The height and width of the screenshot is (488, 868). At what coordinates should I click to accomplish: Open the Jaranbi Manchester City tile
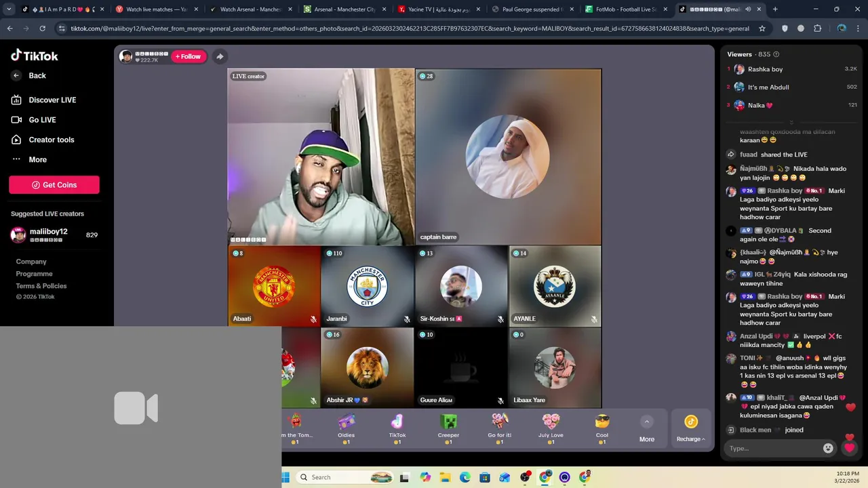pos(368,286)
